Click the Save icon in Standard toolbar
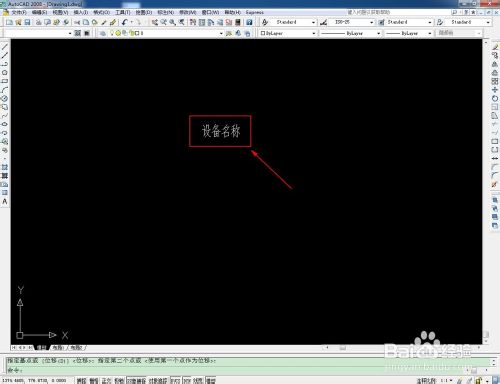The height and width of the screenshot is (384, 500). tap(27, 22)
